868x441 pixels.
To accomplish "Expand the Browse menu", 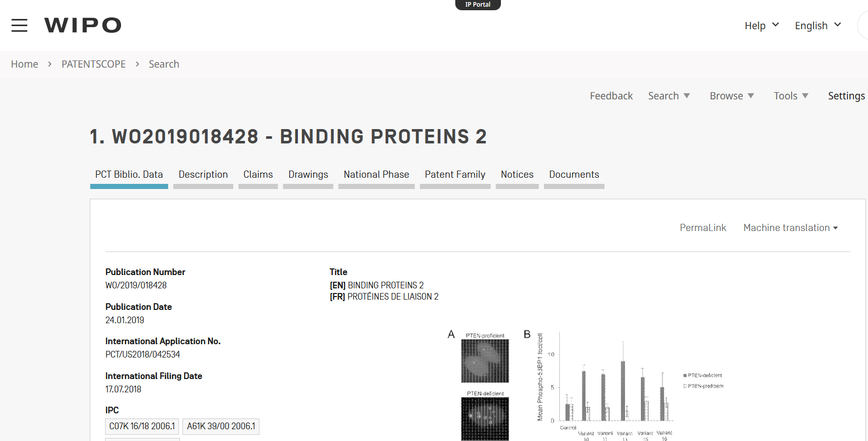I will 731,96.
